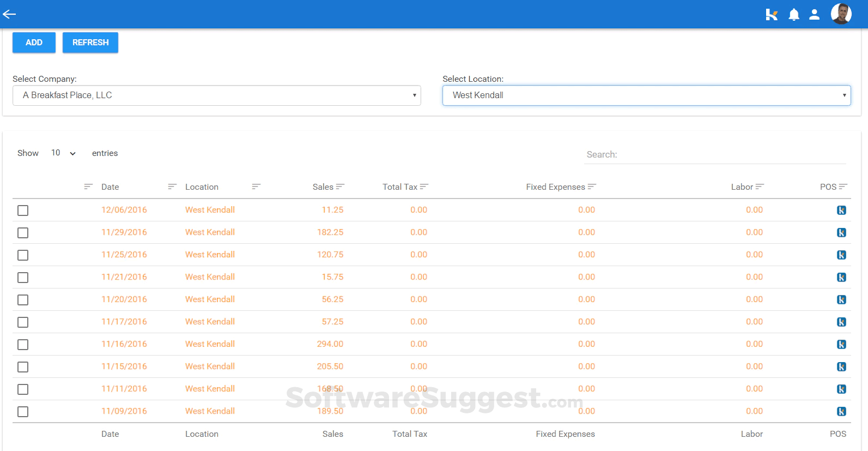Expand the Select Location dropdown

[x=646, y=95]
